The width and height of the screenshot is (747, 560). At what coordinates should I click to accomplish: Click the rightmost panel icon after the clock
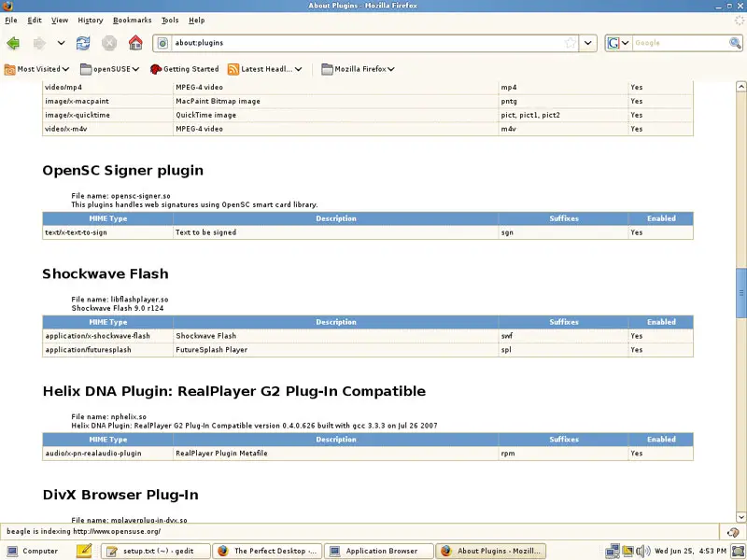coord(738,551)
